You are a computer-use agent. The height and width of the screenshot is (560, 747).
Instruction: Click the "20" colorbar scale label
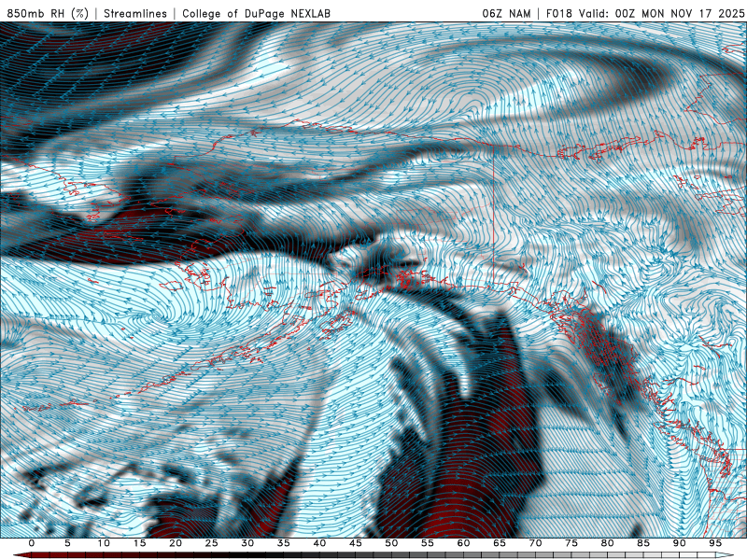176,543
